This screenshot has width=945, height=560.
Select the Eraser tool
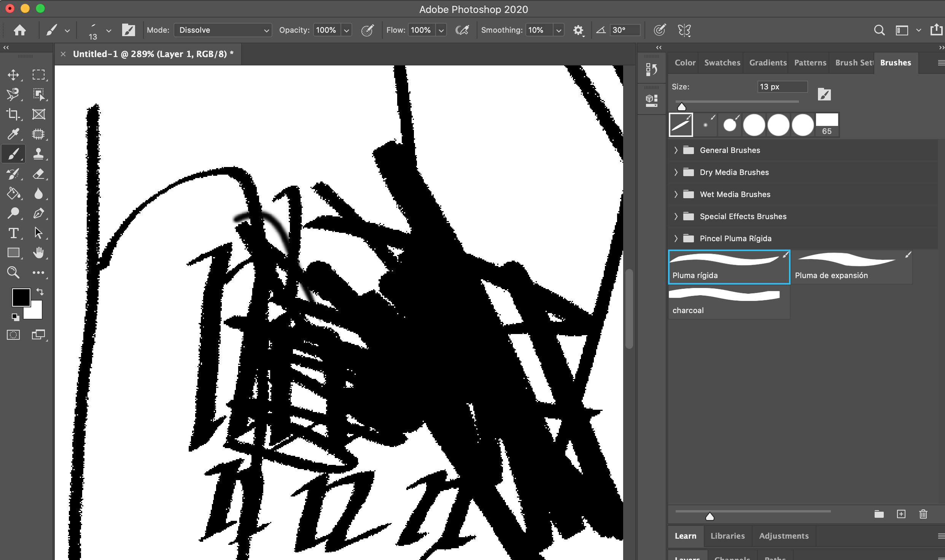pyautogui.click(x=38, y=174)
